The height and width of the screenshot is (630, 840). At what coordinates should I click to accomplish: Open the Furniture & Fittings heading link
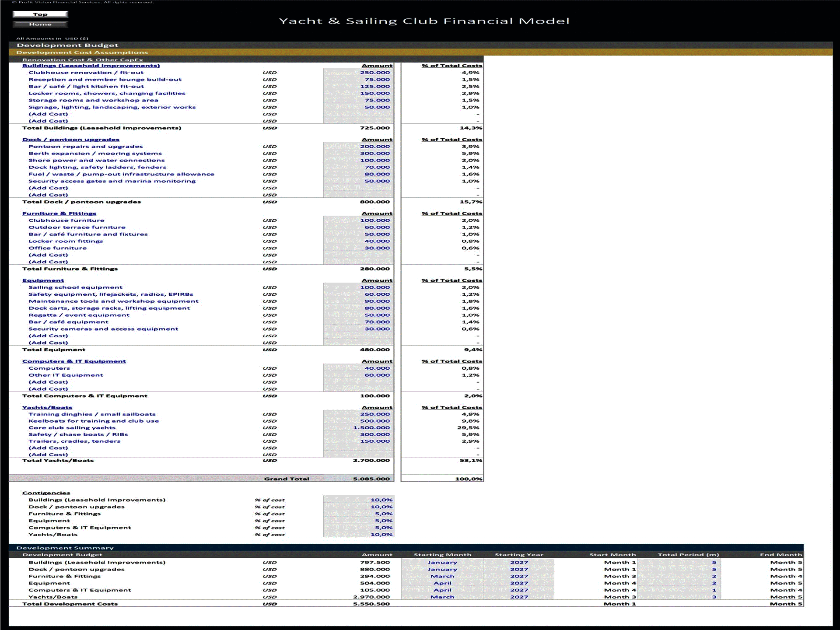coord(59,213)
